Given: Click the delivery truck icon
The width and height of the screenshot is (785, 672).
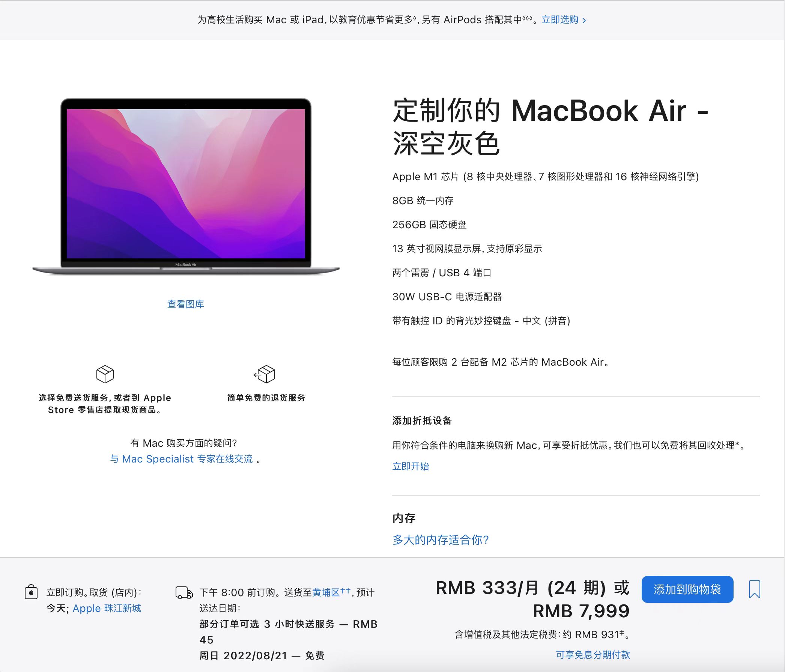Looking at the screenshot, I should 184,592.
